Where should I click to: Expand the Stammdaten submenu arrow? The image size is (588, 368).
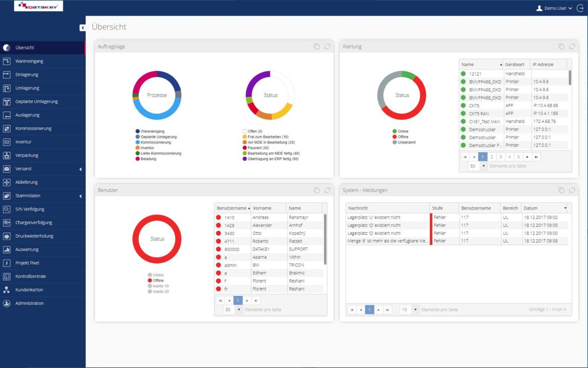point(80,196)
